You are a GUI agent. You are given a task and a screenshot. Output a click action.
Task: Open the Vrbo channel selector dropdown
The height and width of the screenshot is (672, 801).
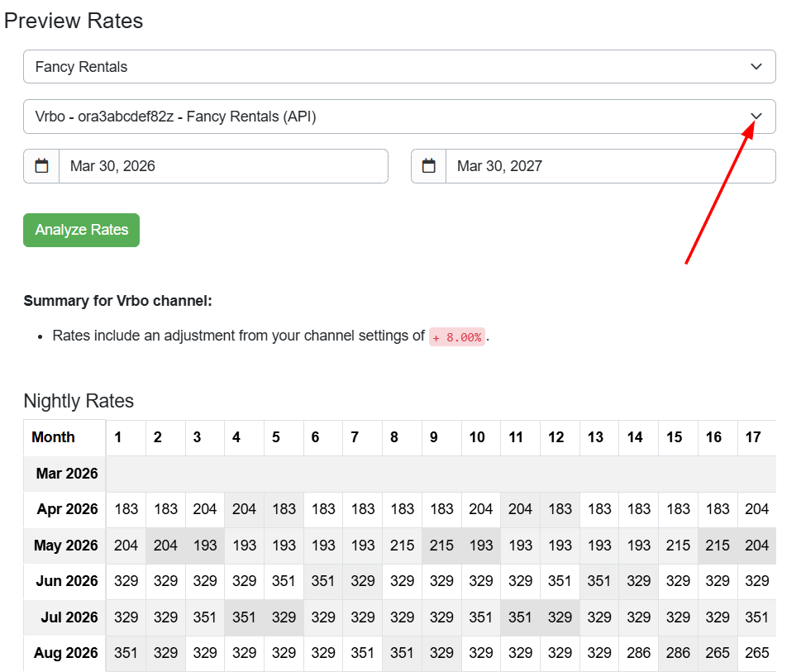pyautogui.click(x=398, y=117)
